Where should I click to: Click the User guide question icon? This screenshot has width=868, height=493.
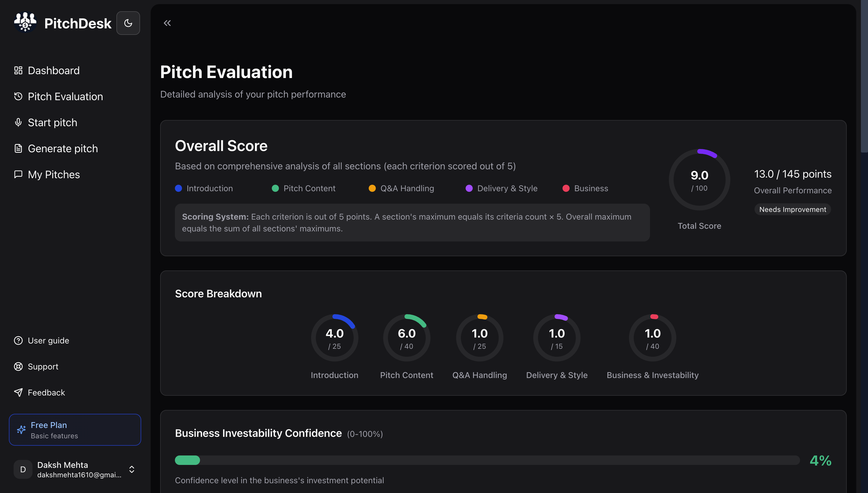point(18,340)
